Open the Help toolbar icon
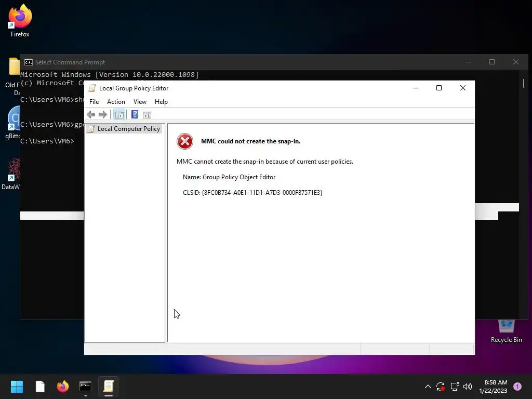This screenshot has width=532, height=399. tap(135, 115)
